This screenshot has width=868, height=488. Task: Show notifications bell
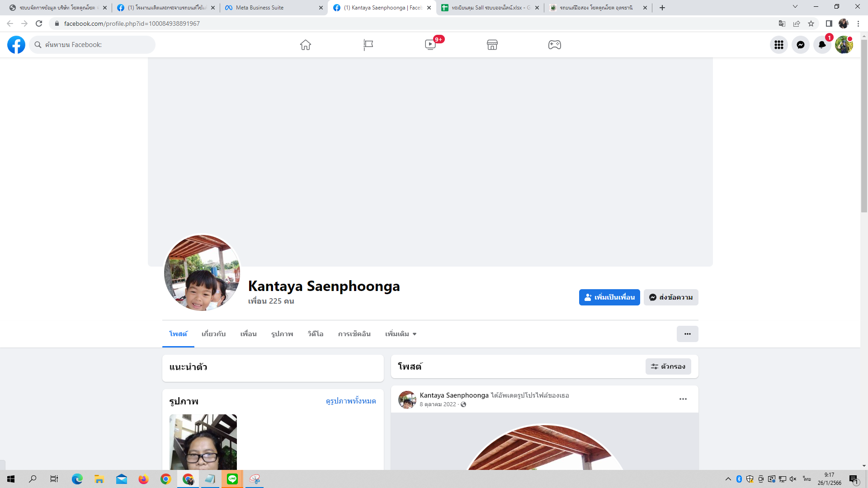coord(822,45)
